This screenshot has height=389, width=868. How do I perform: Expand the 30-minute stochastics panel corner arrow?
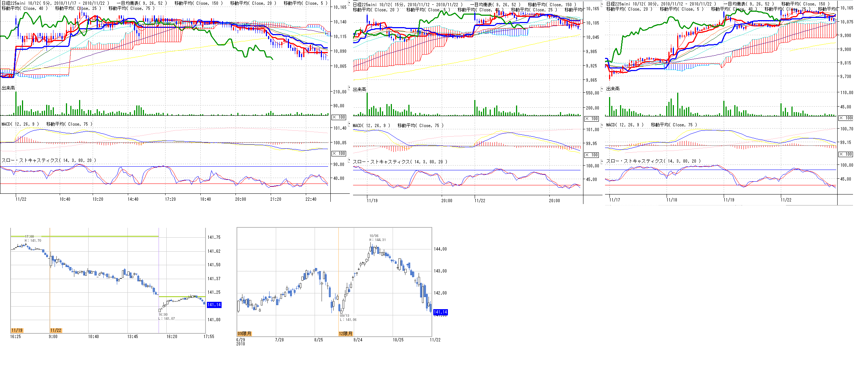602,160
